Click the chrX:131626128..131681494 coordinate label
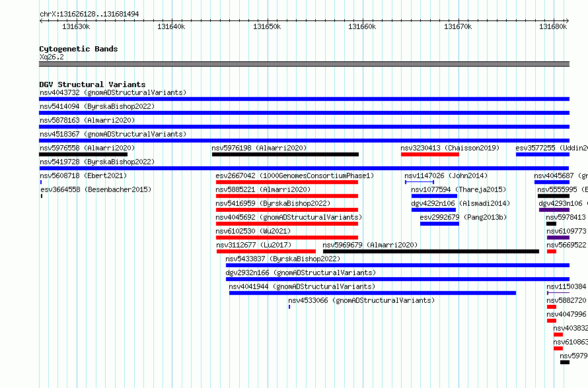This screenshot has width=588, height=388. pos(89,14)
